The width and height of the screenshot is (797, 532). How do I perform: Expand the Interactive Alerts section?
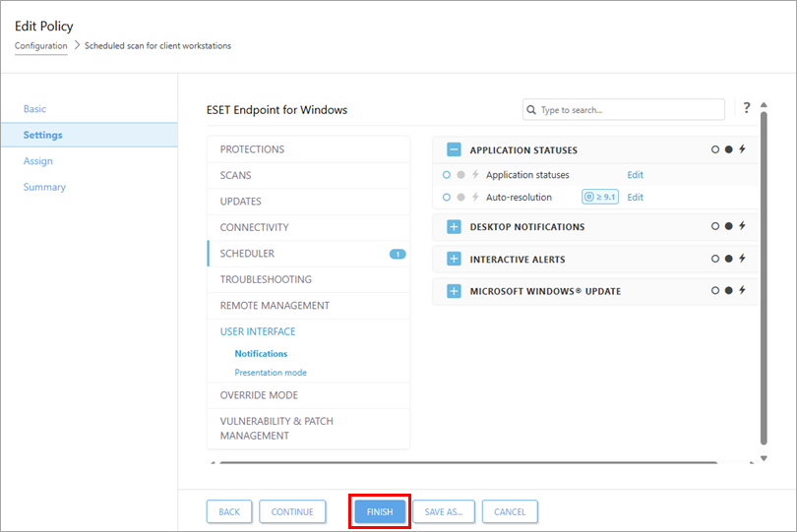pos(454,260)
